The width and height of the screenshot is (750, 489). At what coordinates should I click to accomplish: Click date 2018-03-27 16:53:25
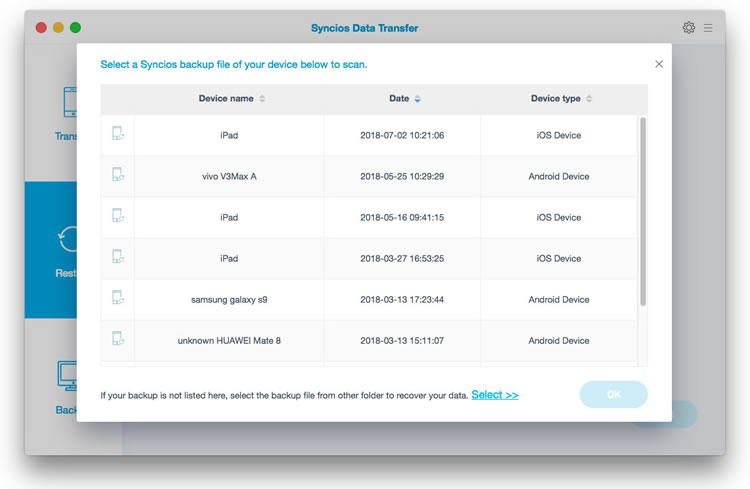(x=402, y=259)
